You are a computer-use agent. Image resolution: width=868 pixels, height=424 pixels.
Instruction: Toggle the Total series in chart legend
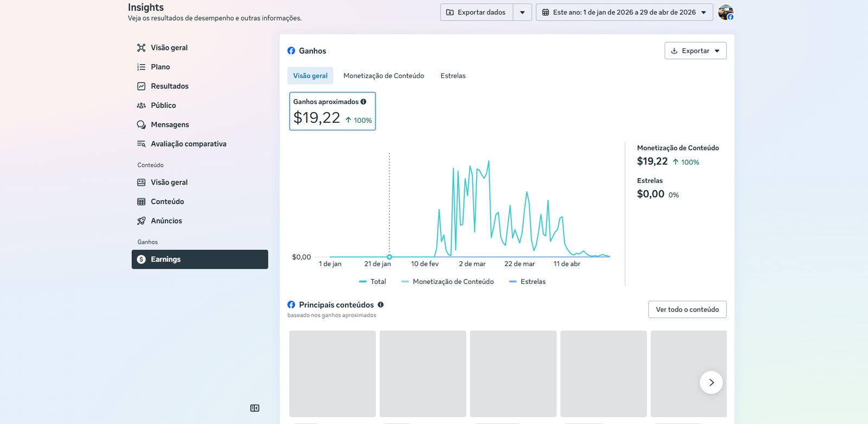pos(373,282)
